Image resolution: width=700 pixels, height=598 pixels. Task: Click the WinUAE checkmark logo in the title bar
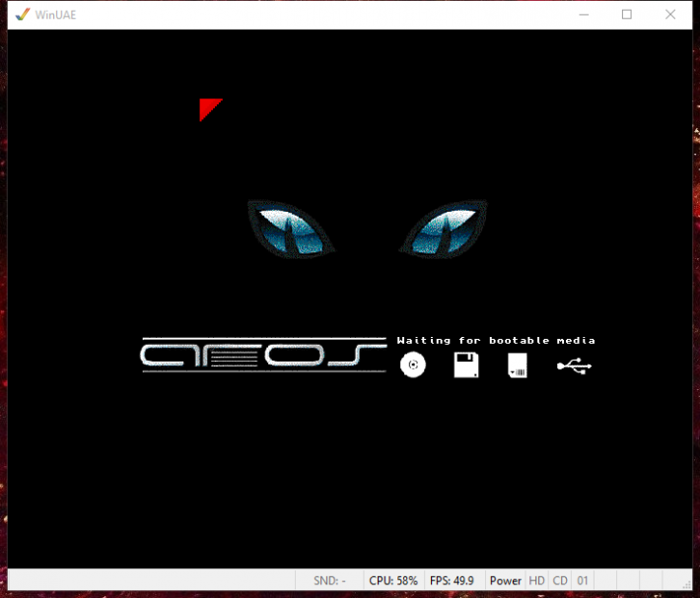[x=23, y=14]
